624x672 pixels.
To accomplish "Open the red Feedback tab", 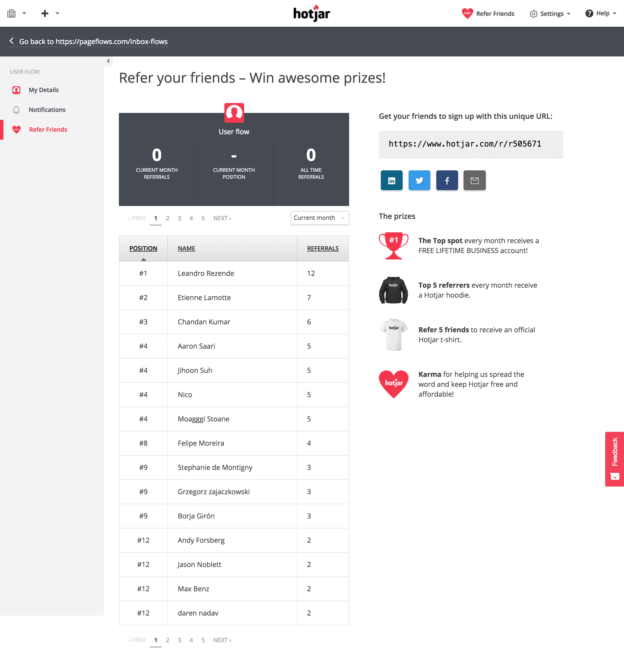I will pyautogui.click(x=615, y=459).
